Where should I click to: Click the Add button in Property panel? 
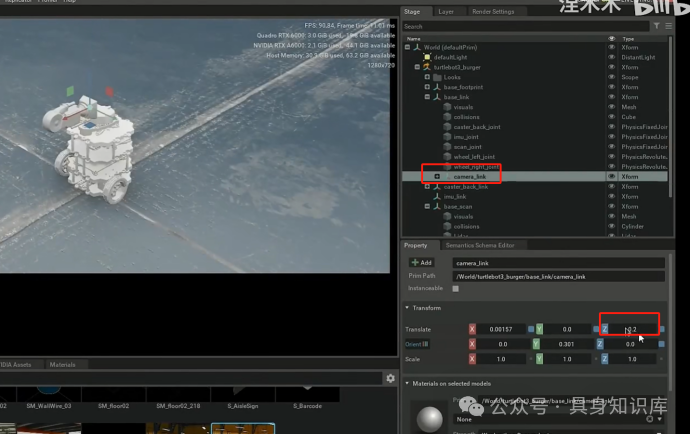click(x=422, y=262)
